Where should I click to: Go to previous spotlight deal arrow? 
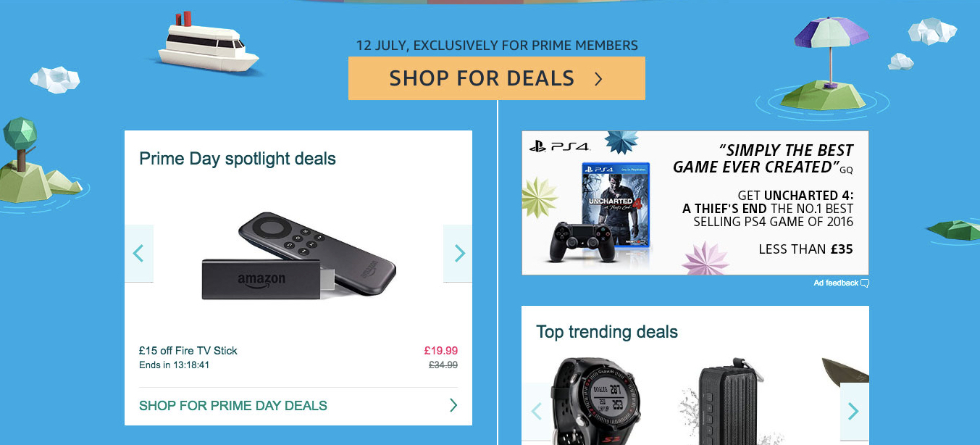(139, 253)
